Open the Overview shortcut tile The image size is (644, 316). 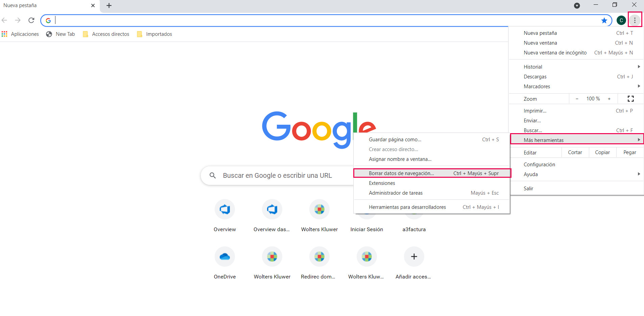[225, 216]
